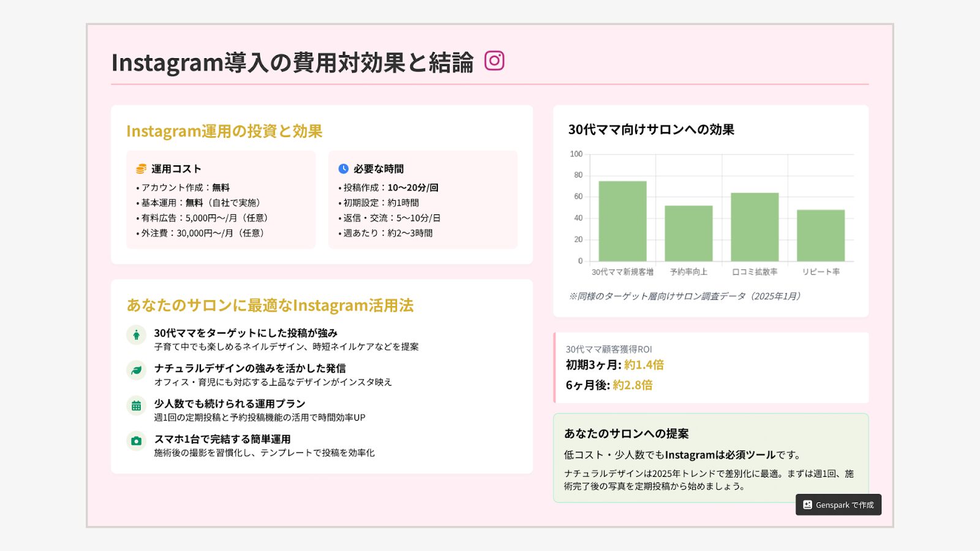Click the camera icon next to スマホ1台で完結
The width and height of the screenshot is (980, 551).
[136, 441]
